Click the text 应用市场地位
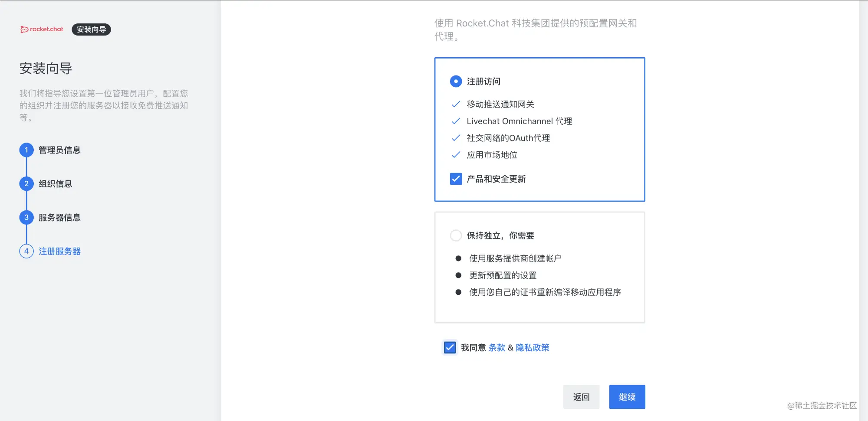This screenshot has height=421, width=868. (x=492, y=155)
